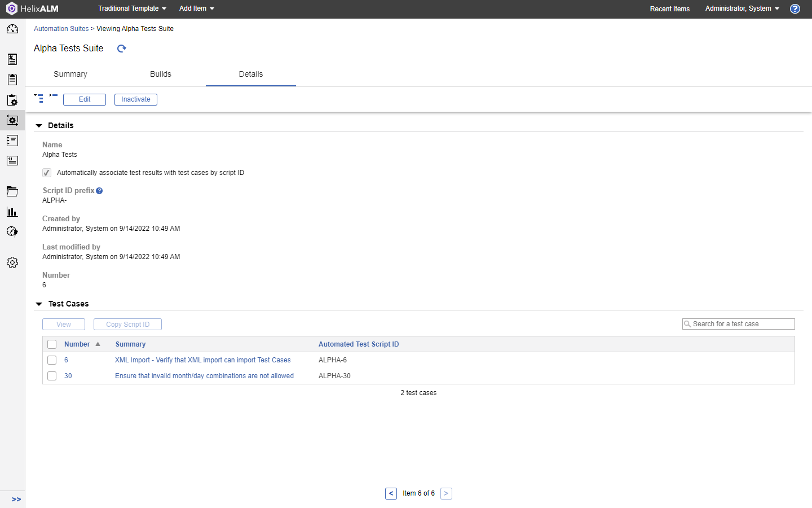
Task: Open the administration gear icon
Action: pyautogui.click(x=12, y=262)
